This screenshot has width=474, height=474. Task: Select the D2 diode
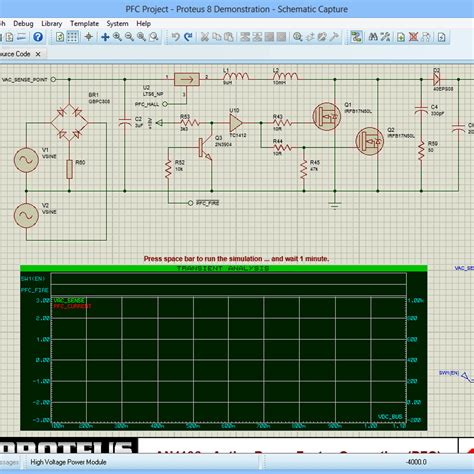coord(436,80)
